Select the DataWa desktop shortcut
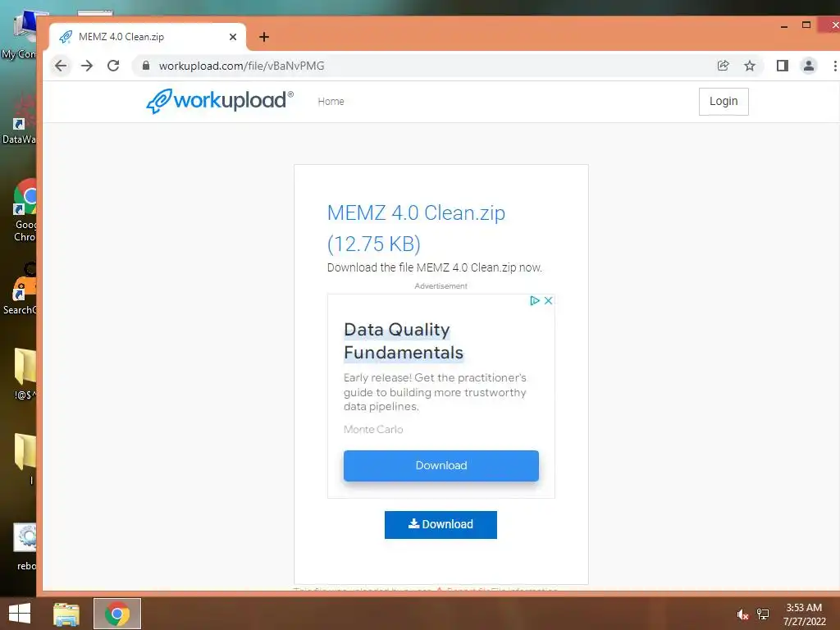The image size is (840, 630). click(20, 120)
